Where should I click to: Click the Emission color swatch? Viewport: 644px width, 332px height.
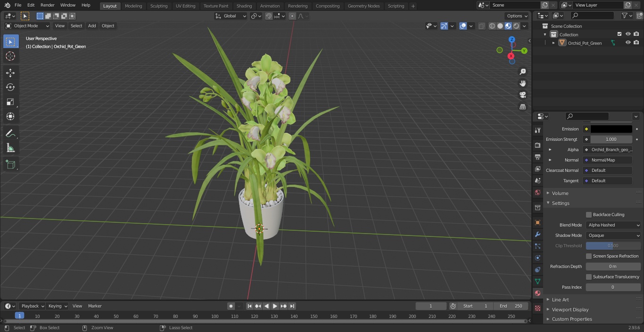(611, 129)
